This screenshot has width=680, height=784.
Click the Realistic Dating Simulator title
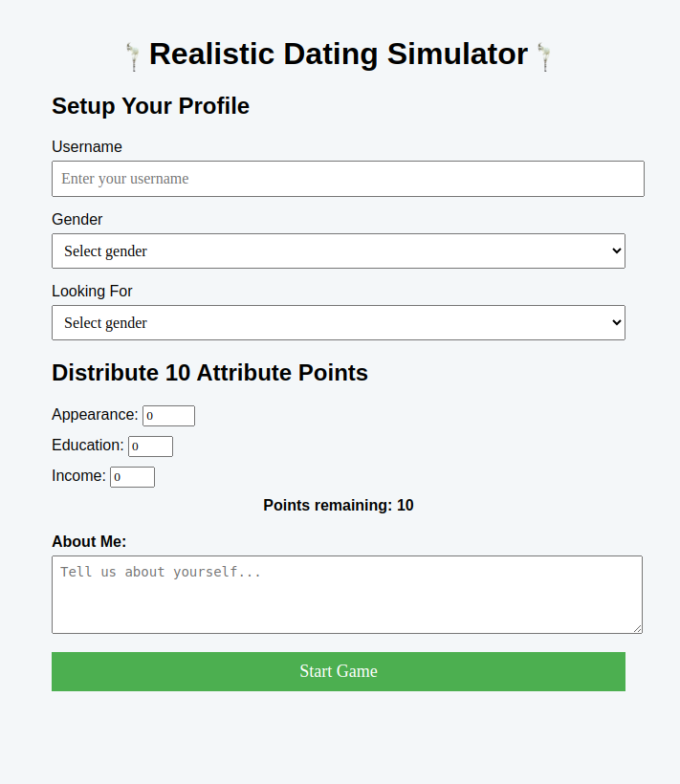(338, 54)
